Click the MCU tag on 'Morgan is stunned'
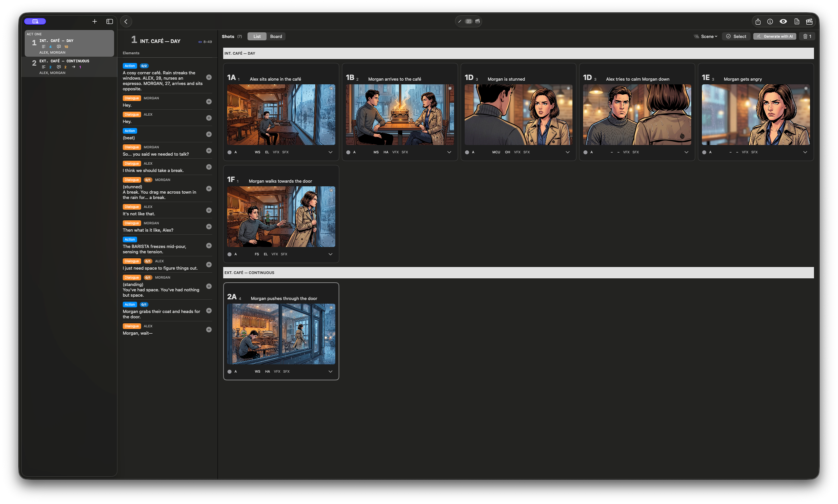838x504 pixels. point(496,152)
